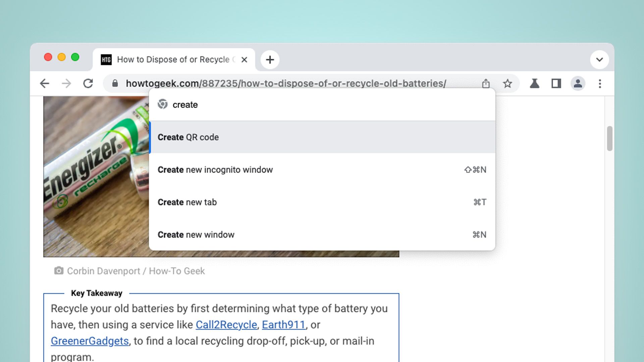
Task: Open the share menu from the toolbar
Action: [x=486, y=83]
